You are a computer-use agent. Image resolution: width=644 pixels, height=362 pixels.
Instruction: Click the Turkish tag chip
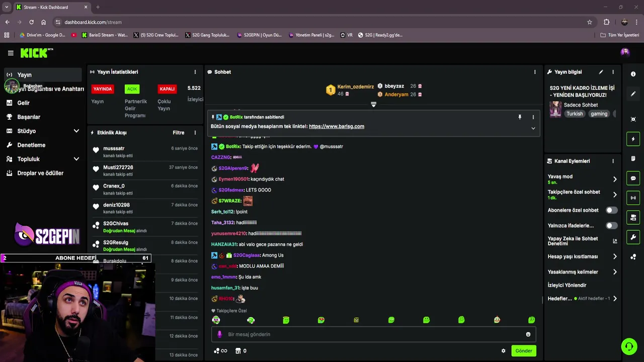click(575, 114)
